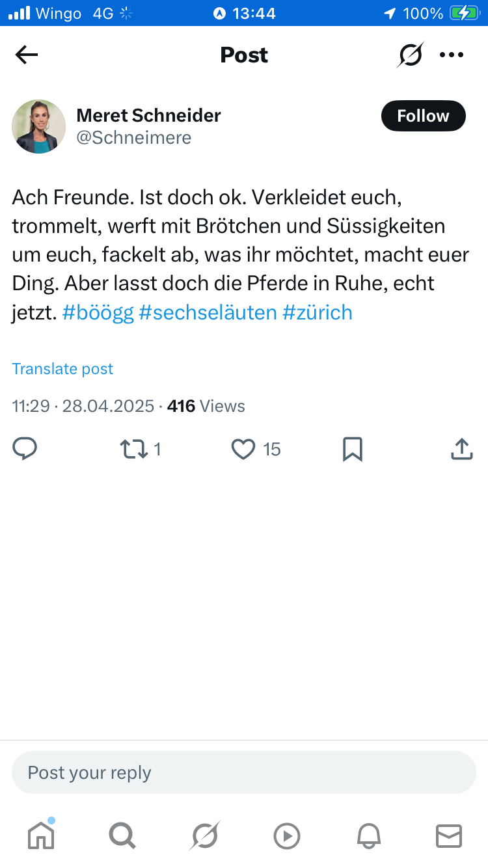Toggle the repost icon

[x=135, y=449]
